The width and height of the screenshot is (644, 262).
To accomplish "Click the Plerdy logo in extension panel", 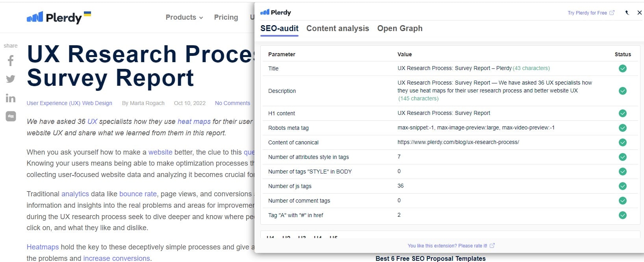I will coord(276,13).
